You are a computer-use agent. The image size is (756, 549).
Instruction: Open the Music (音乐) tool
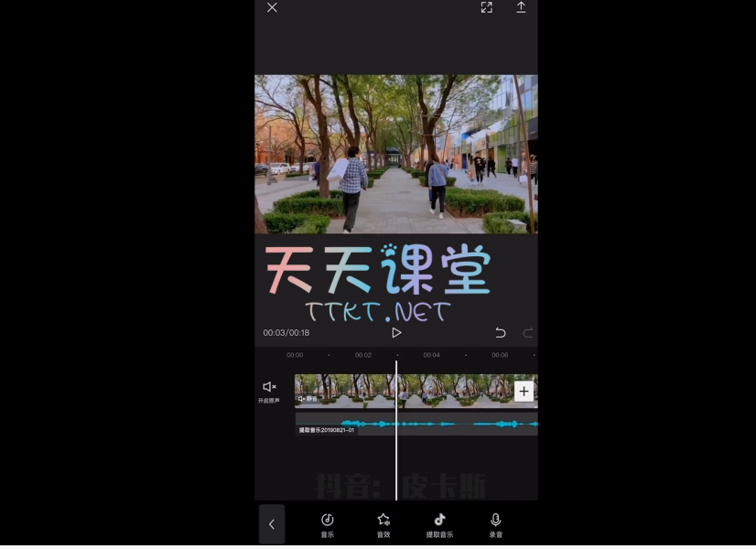[x=328, y=524]
